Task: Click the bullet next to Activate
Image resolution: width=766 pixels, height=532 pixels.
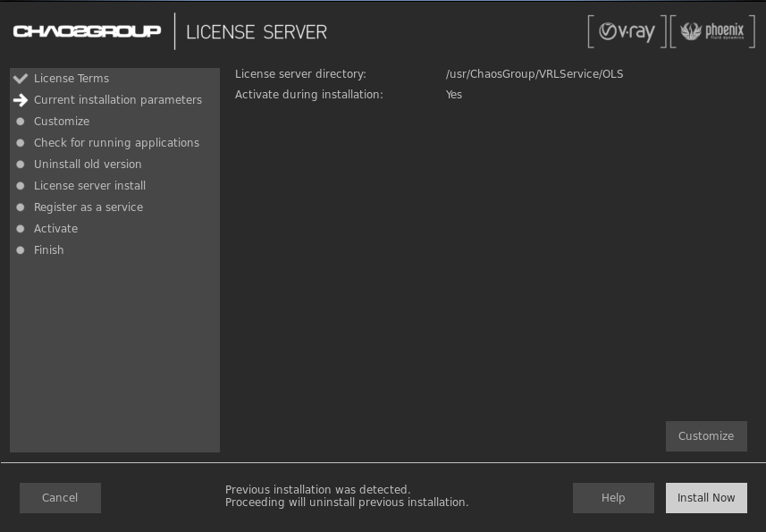Action: click(x=20, y=229)
